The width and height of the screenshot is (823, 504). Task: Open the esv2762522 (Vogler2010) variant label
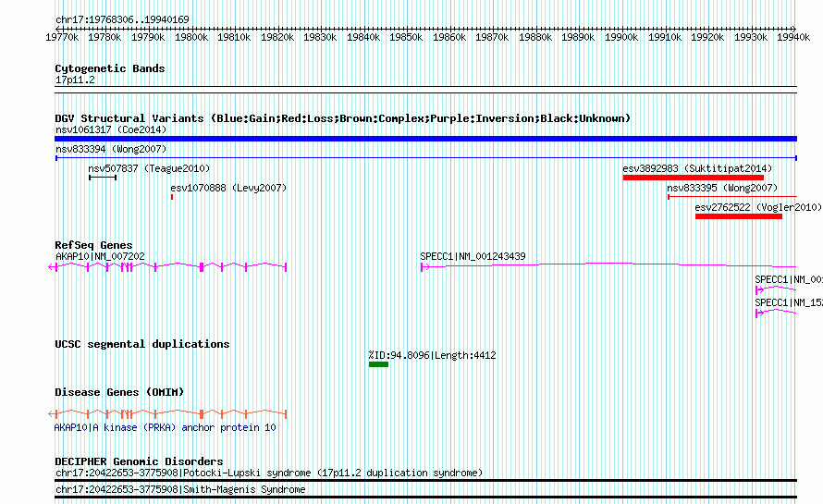click(758, 207)
